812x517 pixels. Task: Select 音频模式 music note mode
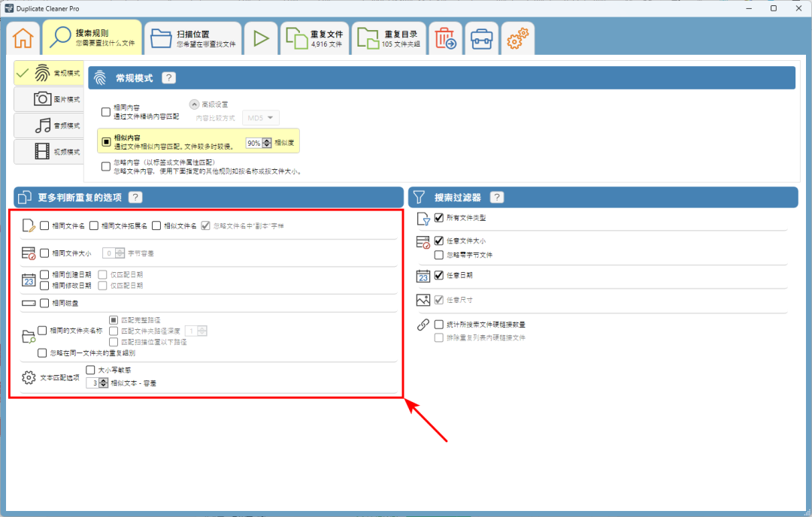coord(49,125)
